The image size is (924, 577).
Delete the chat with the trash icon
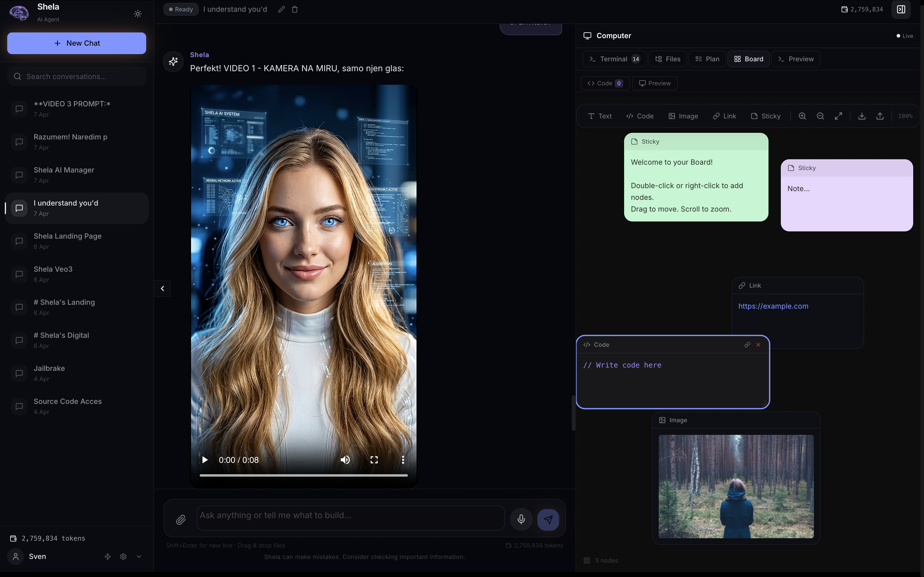(295, 9)
